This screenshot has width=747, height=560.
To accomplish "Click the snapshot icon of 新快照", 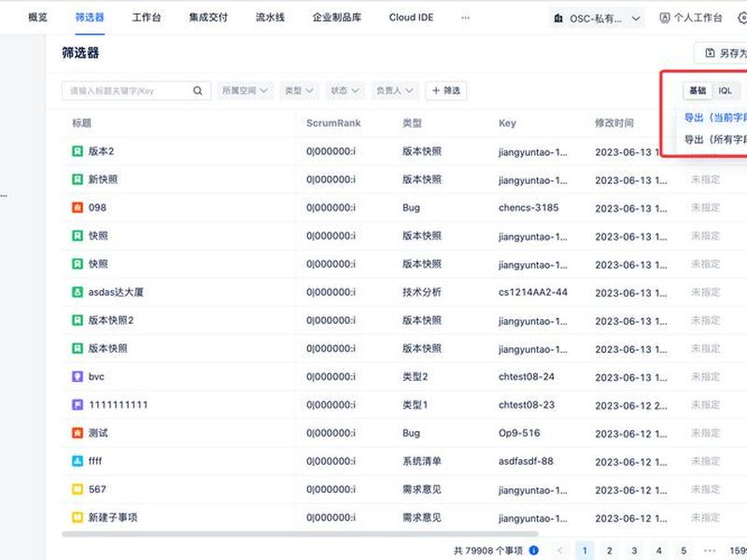I will pos(78,179).
